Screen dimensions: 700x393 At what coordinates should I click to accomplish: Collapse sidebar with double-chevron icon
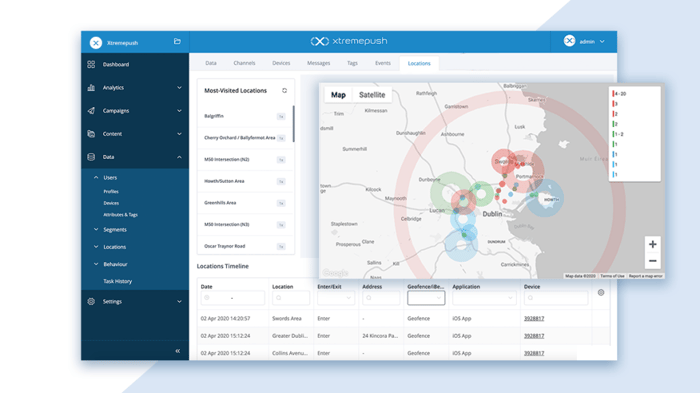[x=178, y=351]
